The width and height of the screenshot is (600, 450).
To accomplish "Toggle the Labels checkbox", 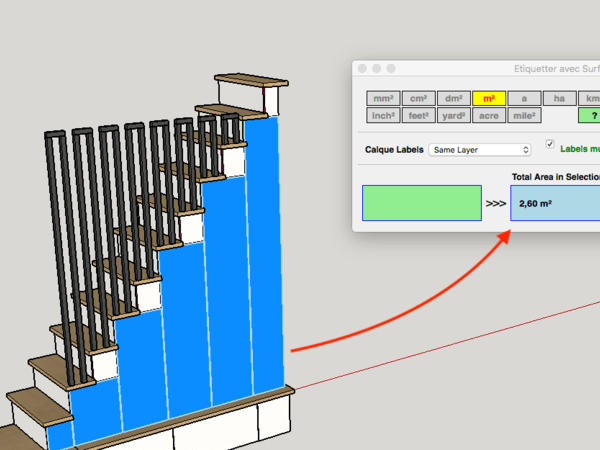I will click(x=550, y=145).
